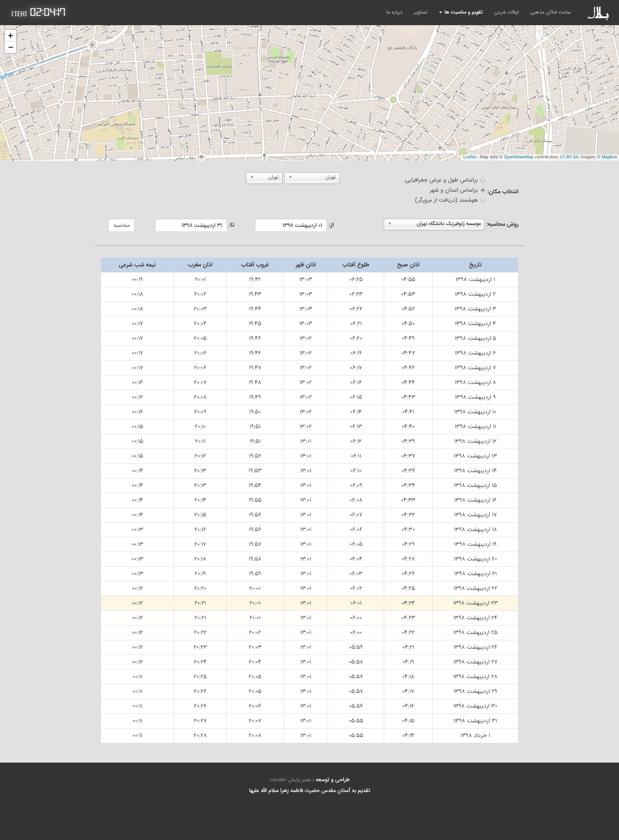Click the end date field ۳۱ اردیبهشت ۱۳۹۸
This screenshot has width=619, height=840.
[191, 225]
